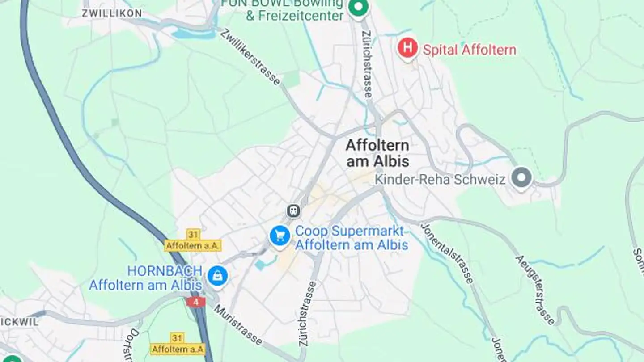Image resolution: width=644 pixels, height=362 pixels.
Task: Select the Kinder-Reha Schweiz gray pin
Action: click(521, 178)
